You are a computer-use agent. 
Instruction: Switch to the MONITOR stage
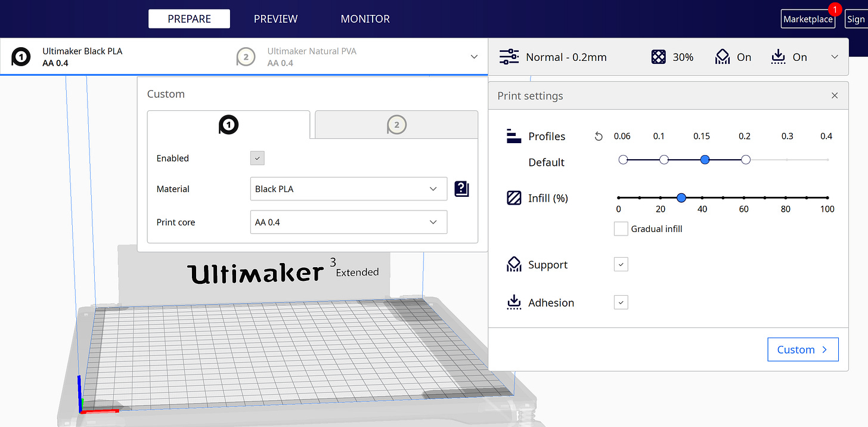tap(365, 19)
